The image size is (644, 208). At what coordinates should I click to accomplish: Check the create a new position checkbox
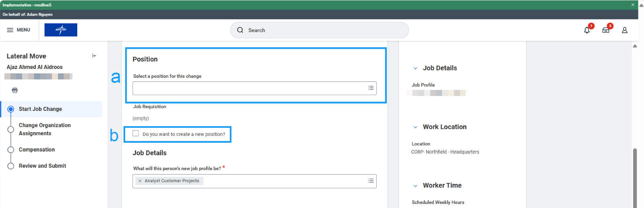click(x=136, y=133)
